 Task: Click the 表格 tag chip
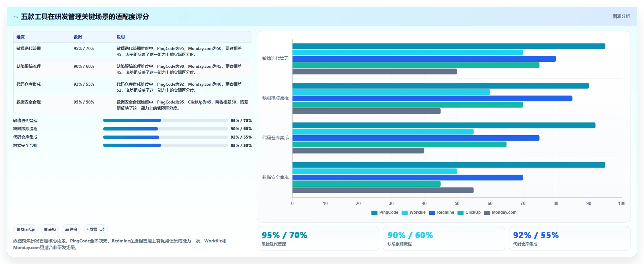pyautogui.click(x=50, y=229)
